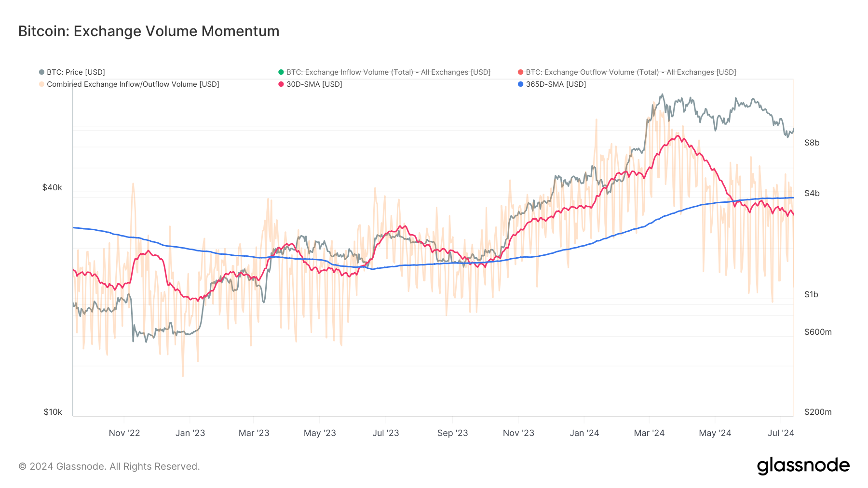Click the peach Combined Exchange Volume legend dot
Viewport: 868px width, 488px height.
point(41,84)
